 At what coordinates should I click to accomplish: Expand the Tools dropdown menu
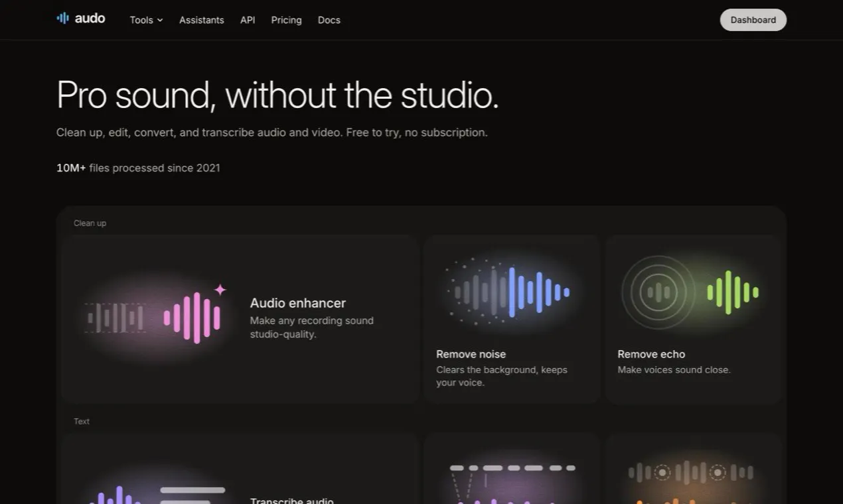point(146,20)
